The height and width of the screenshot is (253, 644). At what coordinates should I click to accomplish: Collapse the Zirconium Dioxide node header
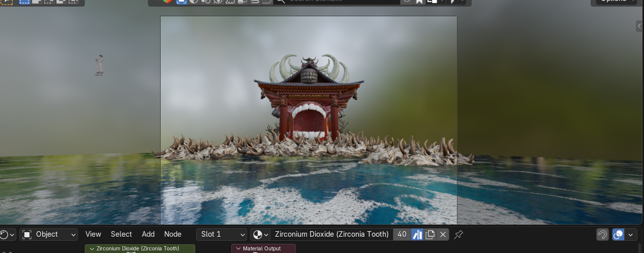(92, 248)
